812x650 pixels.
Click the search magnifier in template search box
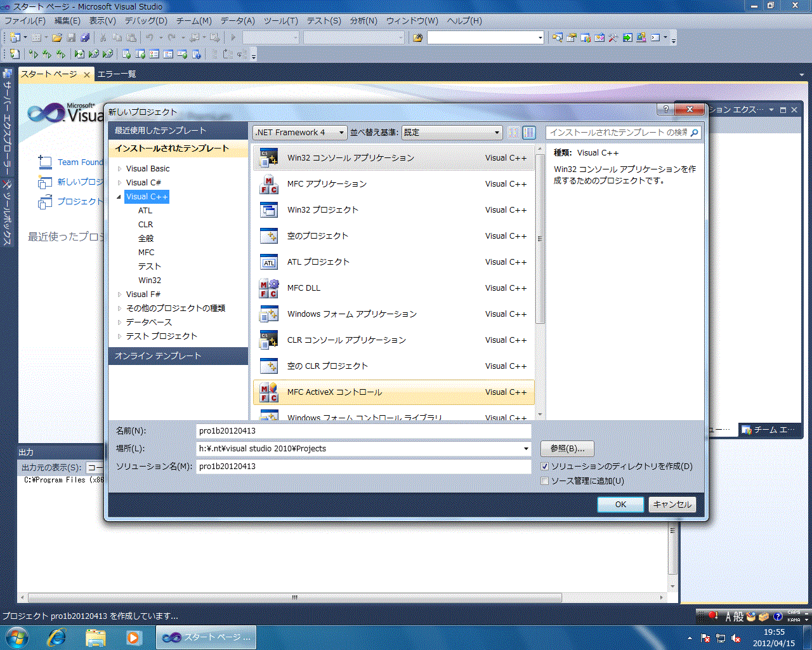pyautogui.click(x=694, y=133)
